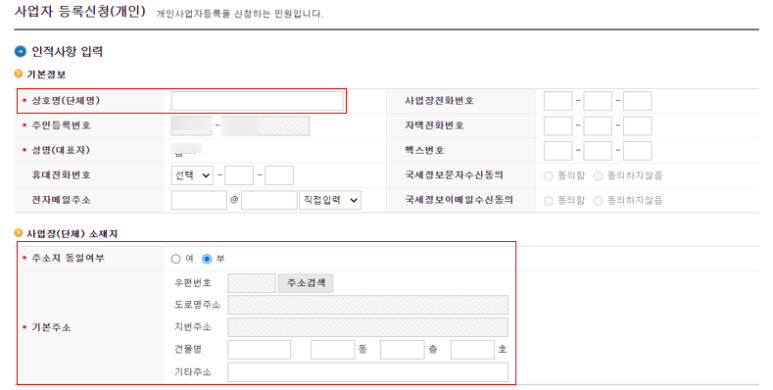This screenshot has width=773, height=390.
Task: Click the email ID field before @
Action: [x=199, y=200]
